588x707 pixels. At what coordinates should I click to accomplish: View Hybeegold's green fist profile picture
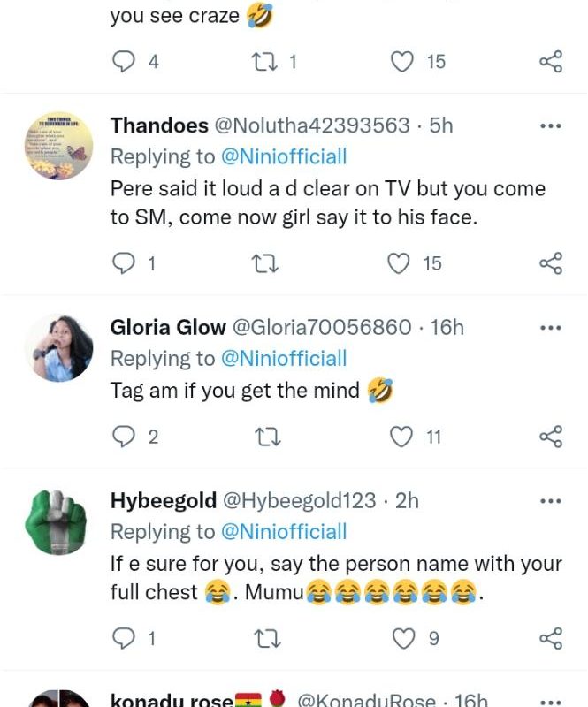pyautogui.click(x=58, y=521)
